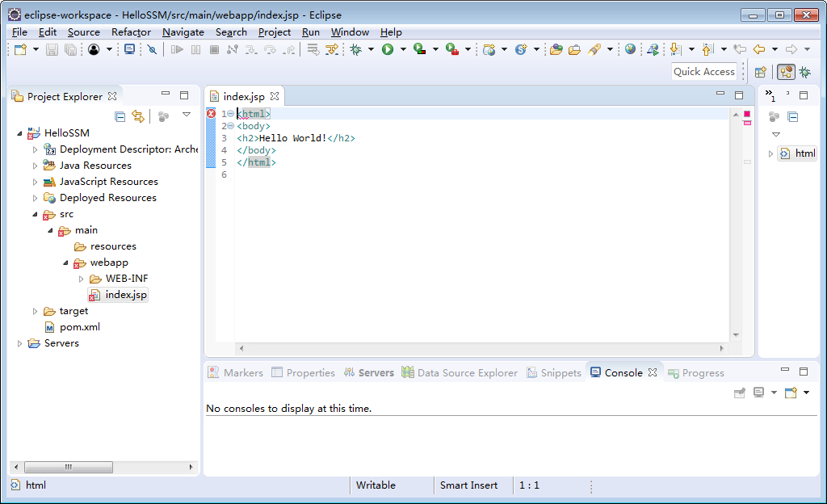
Task: Switch to the Markers tab
Action: point(235,372)
